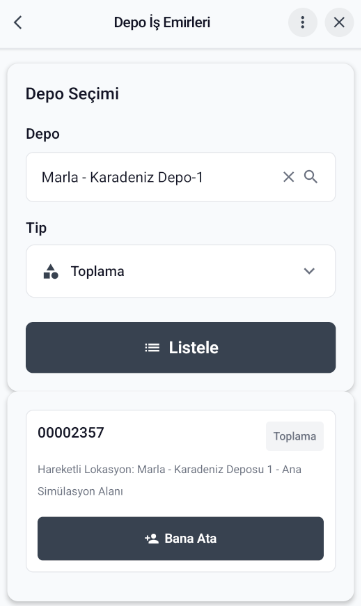361x606 pixels.
Task: Click the add-person icon on Bana Ata
Action: 152,538
